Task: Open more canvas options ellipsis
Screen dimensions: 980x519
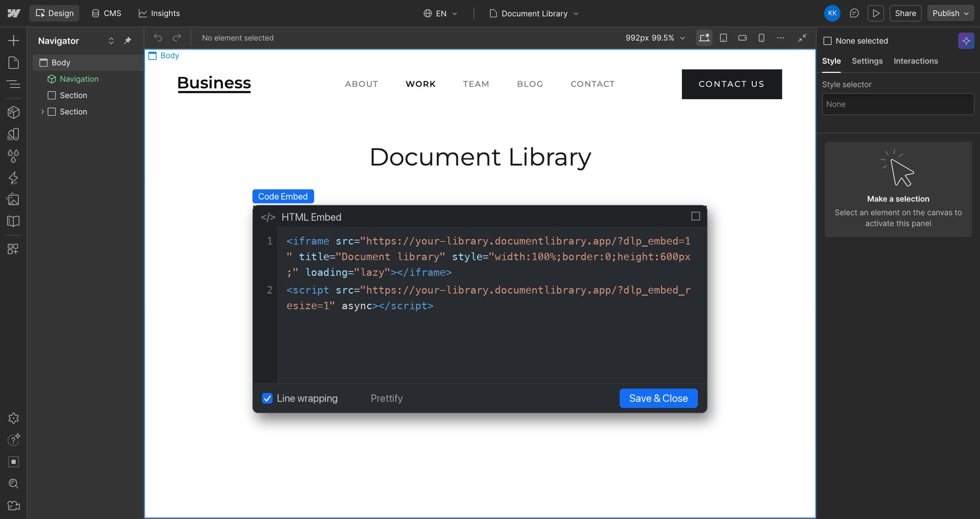Action: [x=780, y=38]
